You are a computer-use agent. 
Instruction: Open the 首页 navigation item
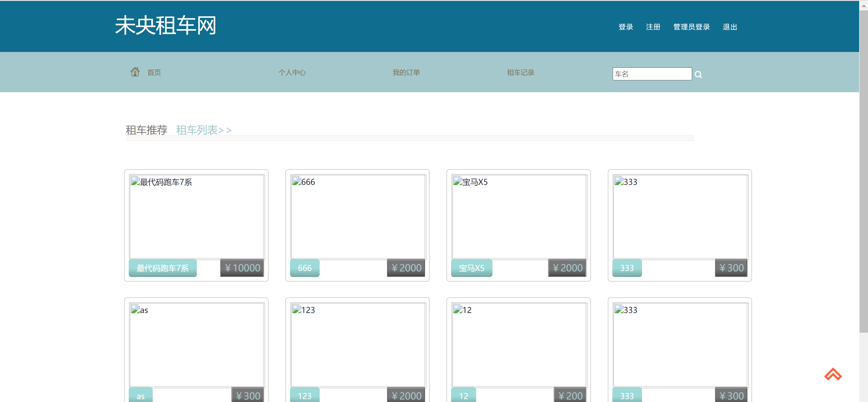coord(154,72)
